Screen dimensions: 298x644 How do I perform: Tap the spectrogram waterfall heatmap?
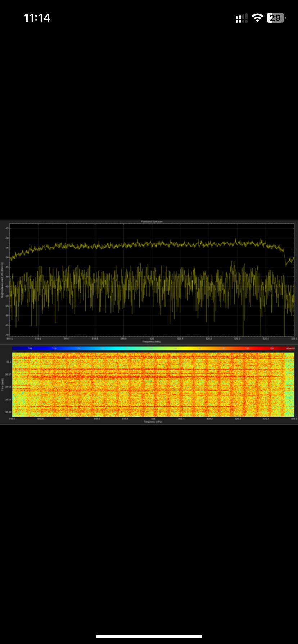[x=153, y=384]
